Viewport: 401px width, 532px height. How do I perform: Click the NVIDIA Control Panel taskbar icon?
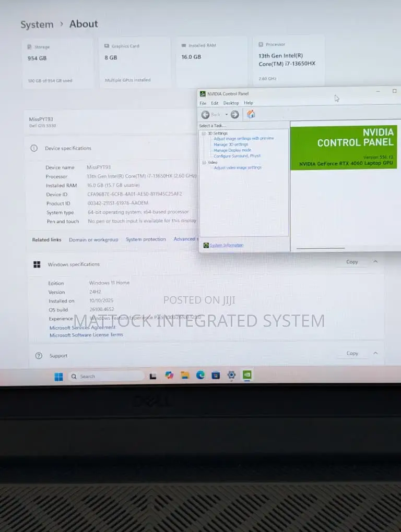coord(247,374)
